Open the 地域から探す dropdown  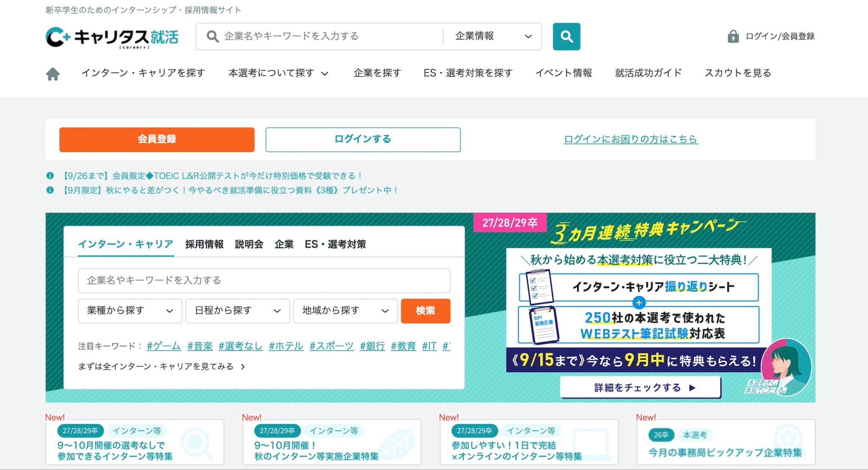click(x=345, y=311)
